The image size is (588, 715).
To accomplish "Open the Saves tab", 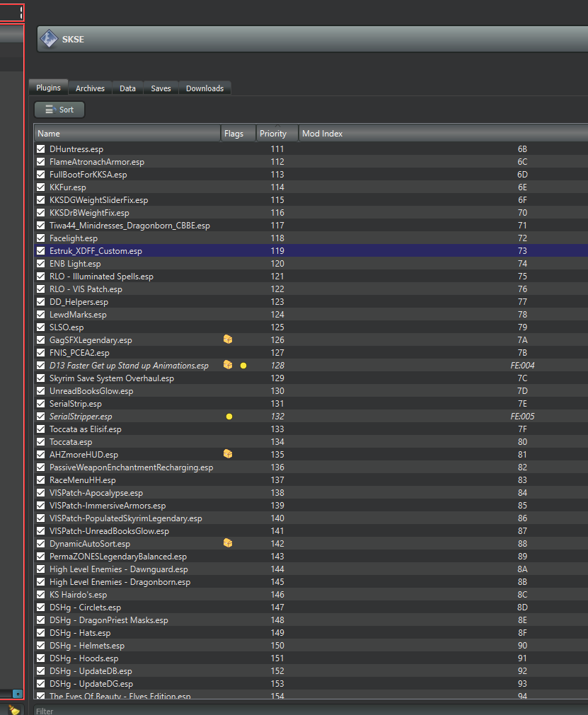I will click(161, 88).
